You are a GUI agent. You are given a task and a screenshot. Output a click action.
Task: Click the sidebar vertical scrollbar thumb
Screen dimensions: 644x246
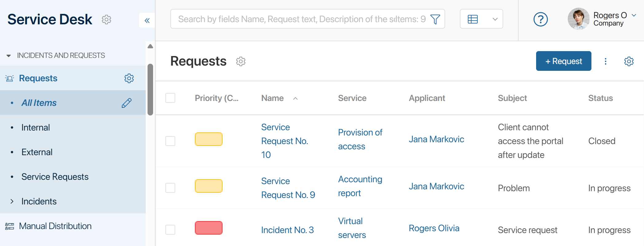coord(150,89)
